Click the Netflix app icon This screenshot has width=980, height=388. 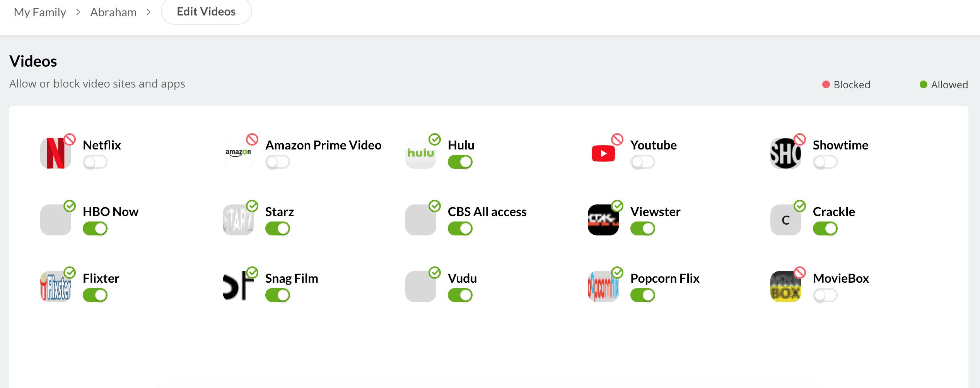[x=55, y=153]
